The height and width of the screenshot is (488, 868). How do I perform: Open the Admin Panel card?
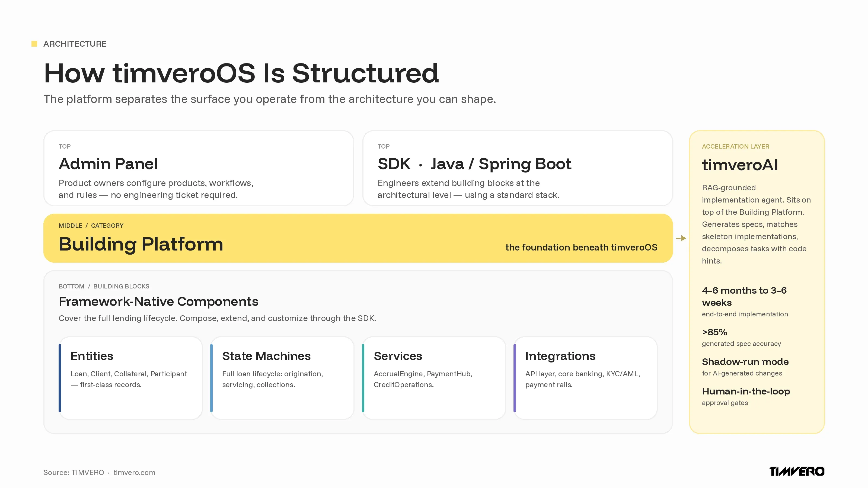click(x=199, y=168)
